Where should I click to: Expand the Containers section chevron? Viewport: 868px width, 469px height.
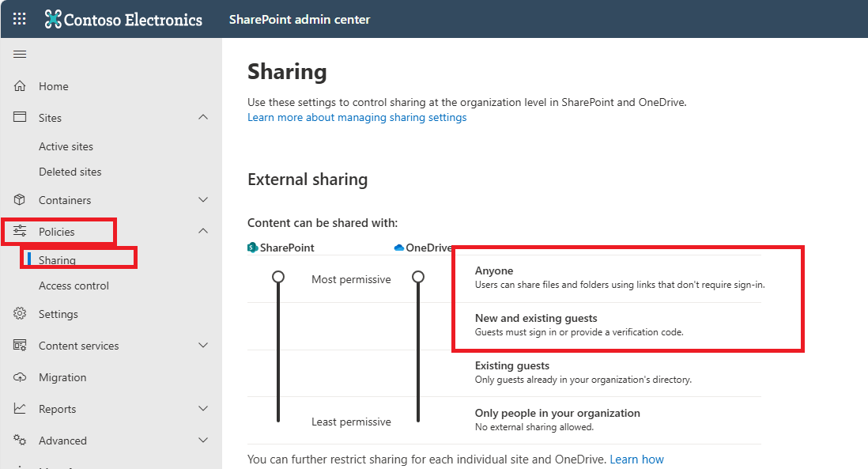pos(203,199)
